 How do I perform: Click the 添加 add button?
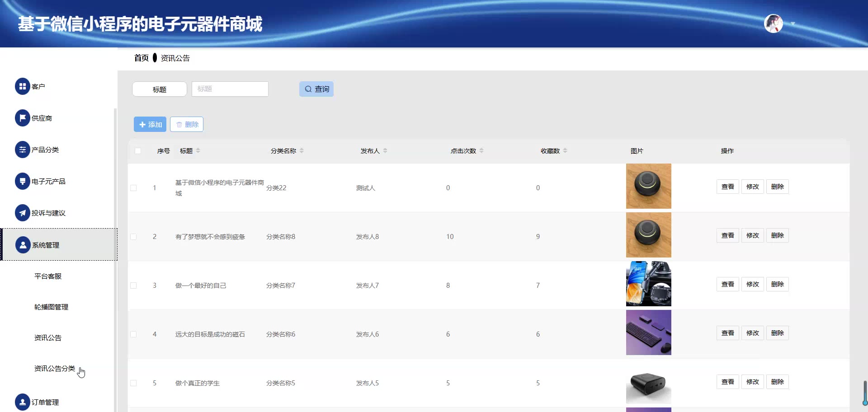(150, 124)
